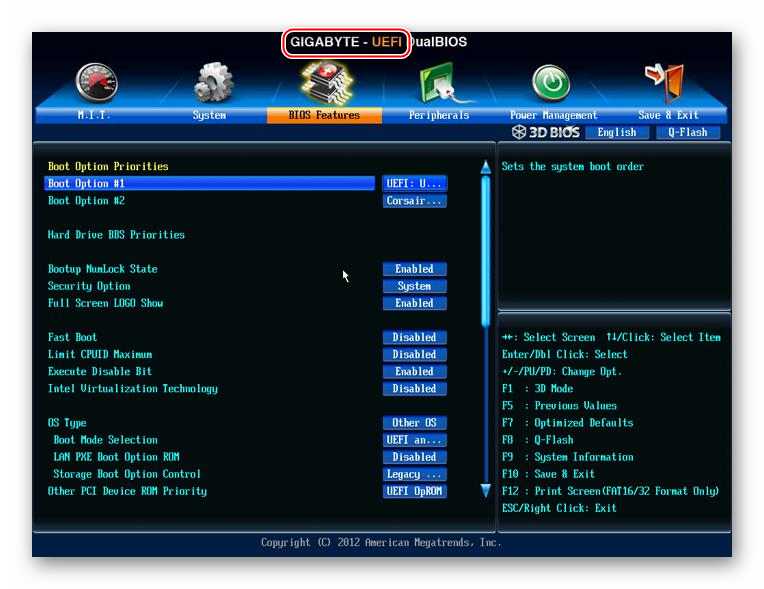Select the OS Type label

coord(67,423)
